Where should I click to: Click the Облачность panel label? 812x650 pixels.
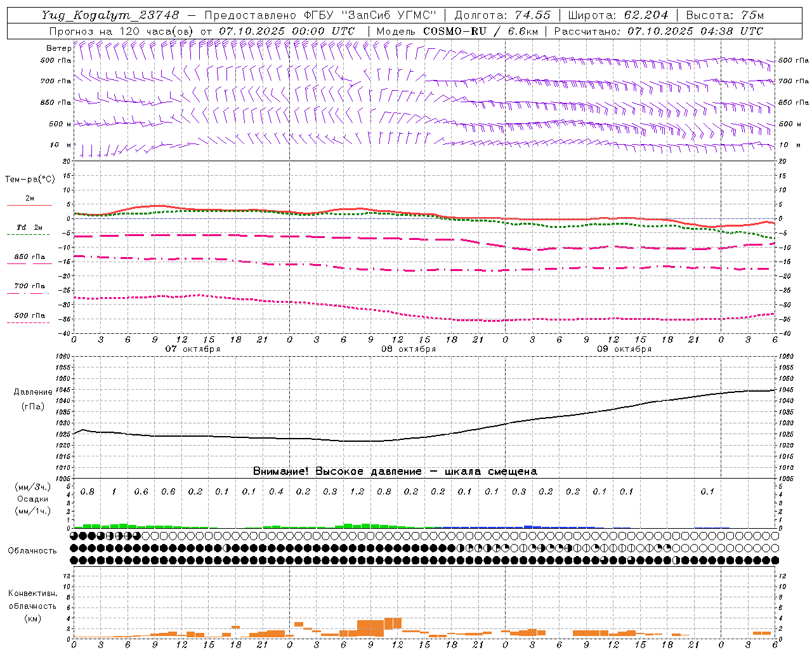(x=32, y=551)
